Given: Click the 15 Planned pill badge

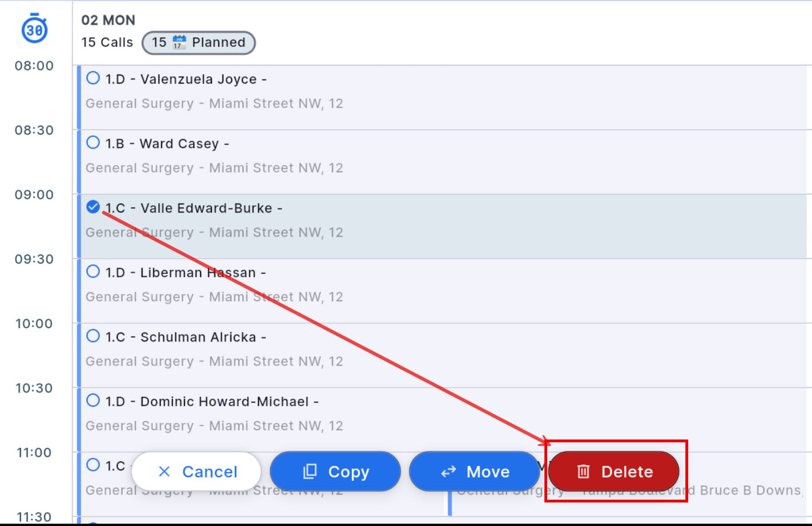Looking at the screenshot, I should [198, 42].
